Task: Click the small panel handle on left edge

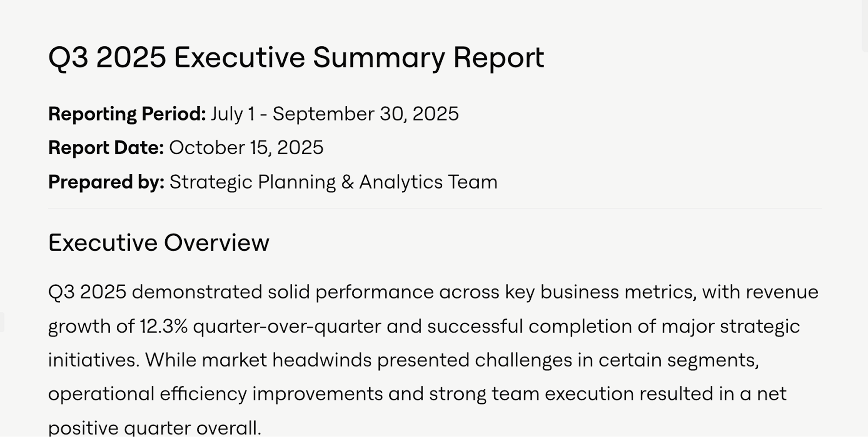Action: coord(2,322)
